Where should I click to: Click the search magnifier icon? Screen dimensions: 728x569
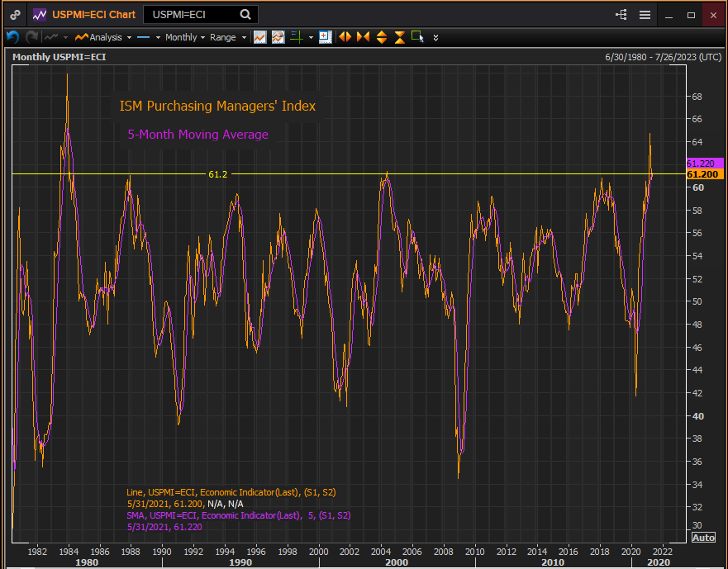click(245, 15)
